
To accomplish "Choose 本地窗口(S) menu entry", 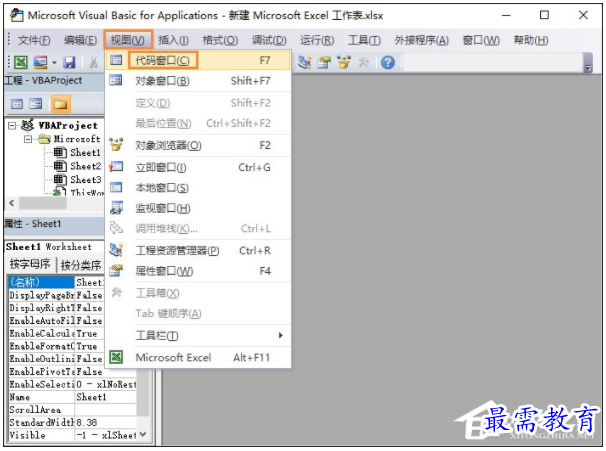I will [x=198, y=188].
